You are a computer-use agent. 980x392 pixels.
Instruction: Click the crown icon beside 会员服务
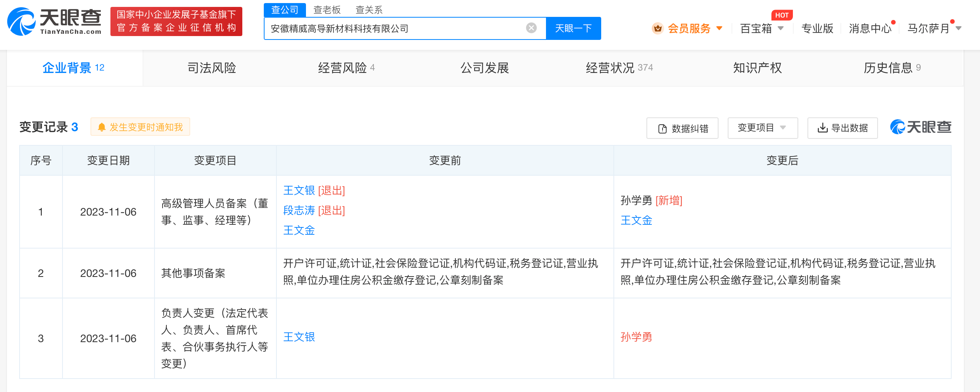658,28
